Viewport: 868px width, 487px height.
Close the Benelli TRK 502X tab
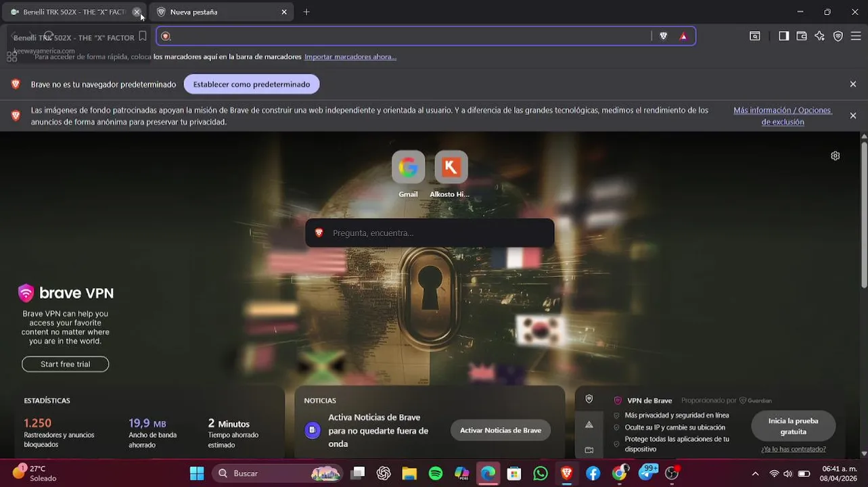point(137,12)
